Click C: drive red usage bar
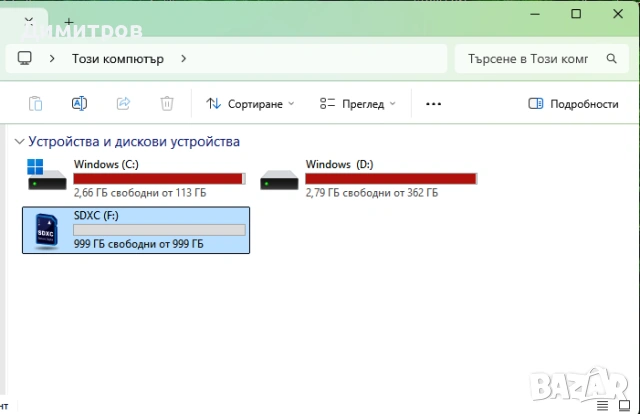This screenshot has height=414, width=640. [160, 179]
